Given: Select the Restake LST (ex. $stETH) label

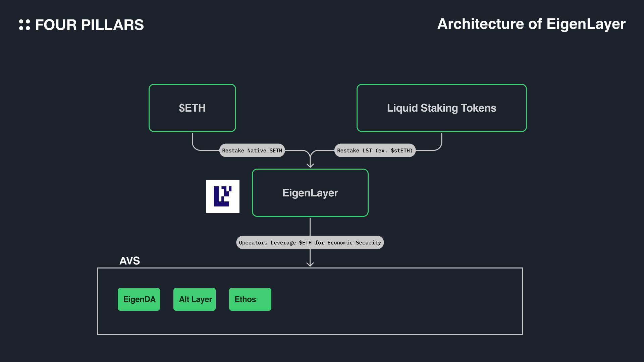Looking at the screenshot, I should coord(375,150).
